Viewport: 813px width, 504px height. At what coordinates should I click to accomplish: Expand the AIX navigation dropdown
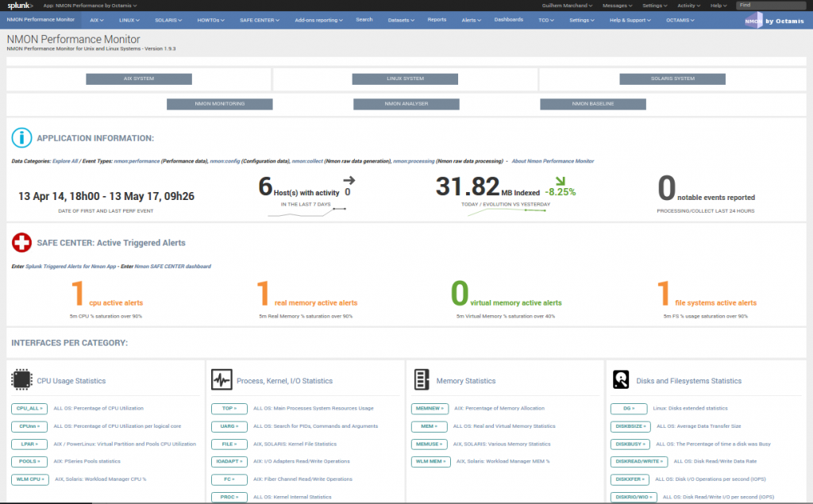click(x=97, y=20)
